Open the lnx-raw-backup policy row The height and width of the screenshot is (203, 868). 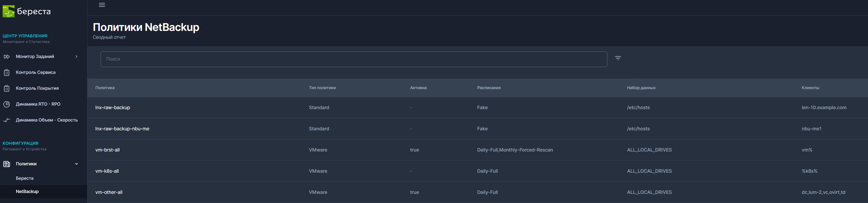tap(112, 107)
